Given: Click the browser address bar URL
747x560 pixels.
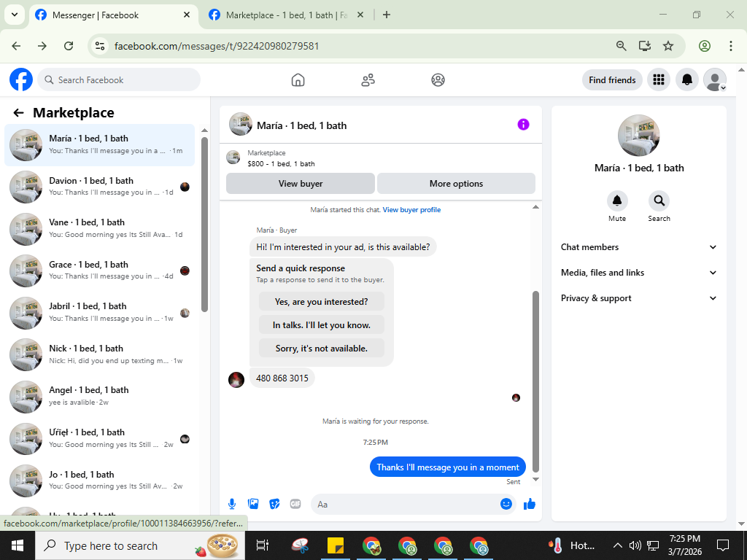Looking at the screenshot, I should pyautogui.click(x=217, y=46).
